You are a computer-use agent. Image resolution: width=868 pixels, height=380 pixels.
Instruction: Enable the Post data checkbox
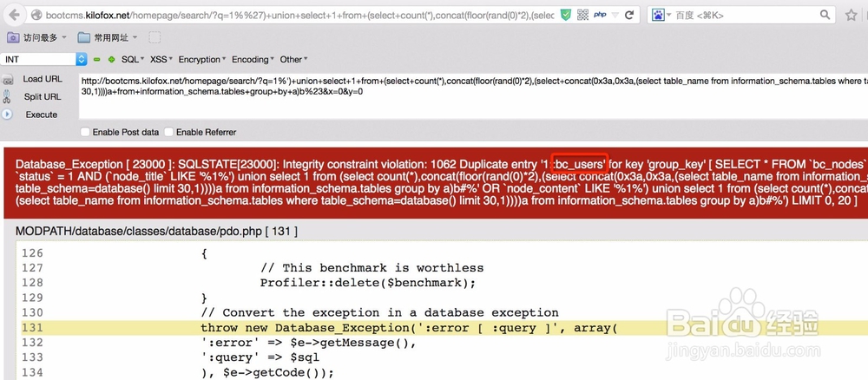85,132
